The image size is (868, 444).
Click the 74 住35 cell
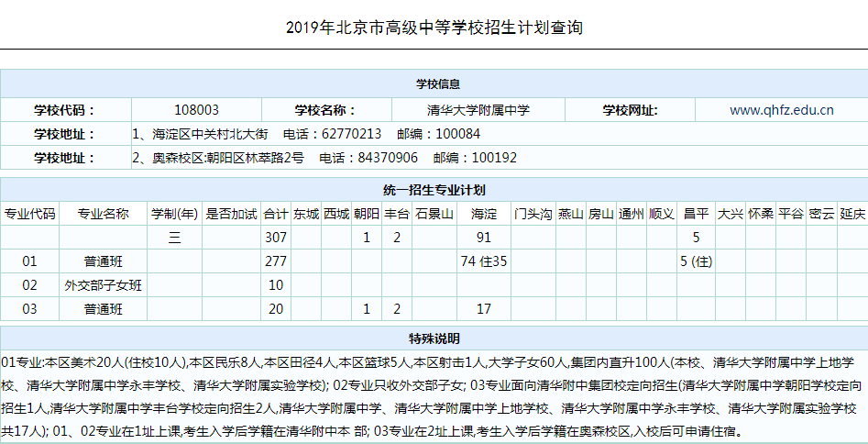click(484, 261)
